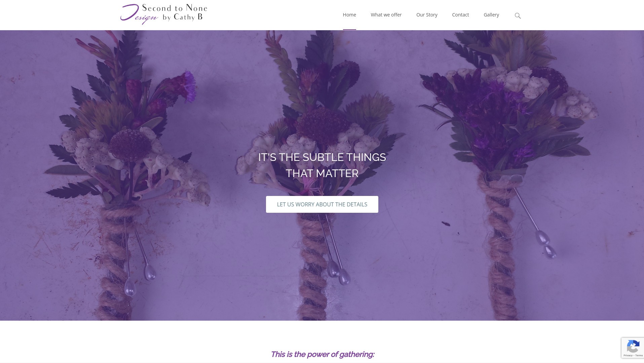Navigate to Our Story
The image size is (644, 363).
point(427,15)
